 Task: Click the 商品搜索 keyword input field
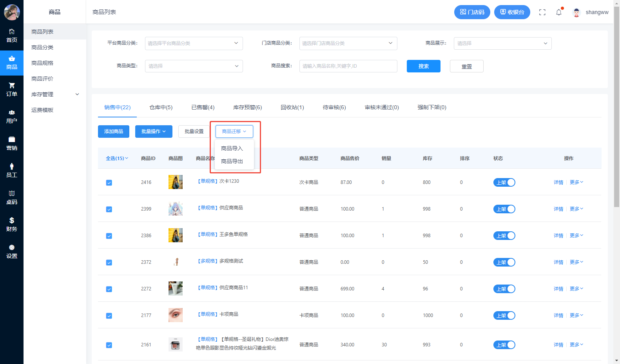coord(348,66)
